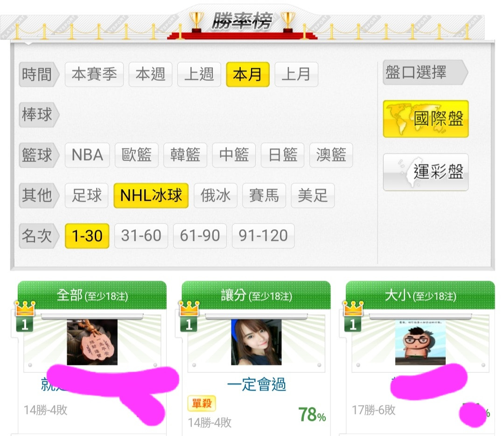The height and width of the screenshot is (436, 504).
Task: Click the rank 1 crown in 大小 column
Action: 353,316
